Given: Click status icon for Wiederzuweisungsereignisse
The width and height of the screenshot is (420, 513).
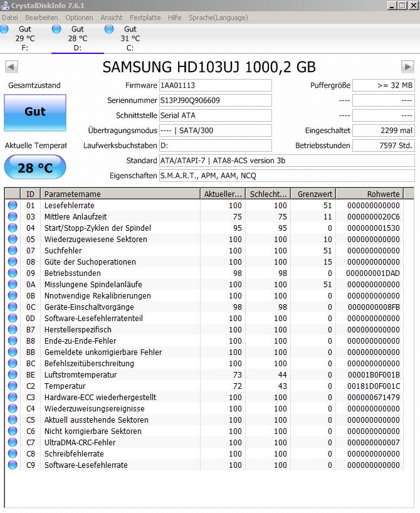Looking at the screenshot, I should tap(13, 409).
